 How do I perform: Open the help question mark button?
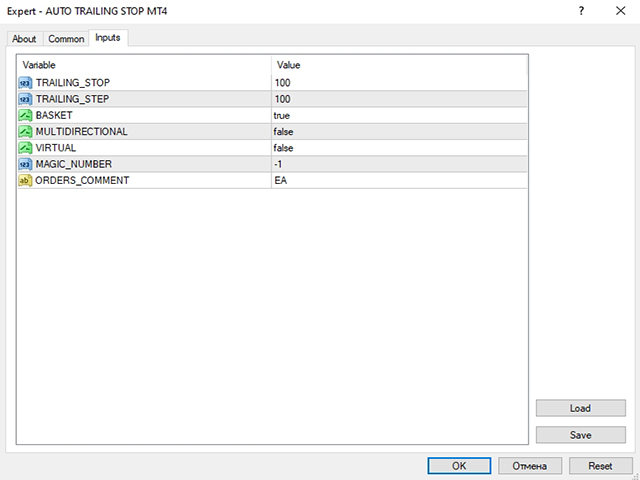pos(581,11)
